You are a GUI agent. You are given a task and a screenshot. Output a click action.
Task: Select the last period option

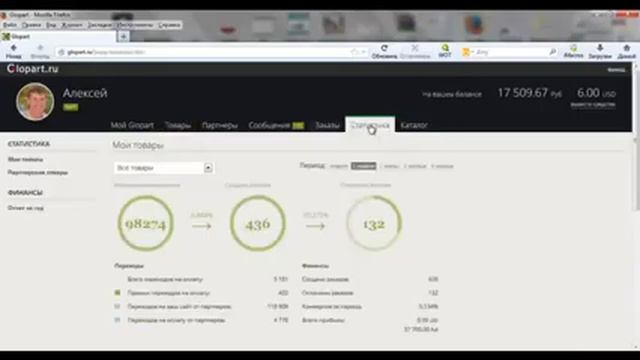tap(442, 166)
